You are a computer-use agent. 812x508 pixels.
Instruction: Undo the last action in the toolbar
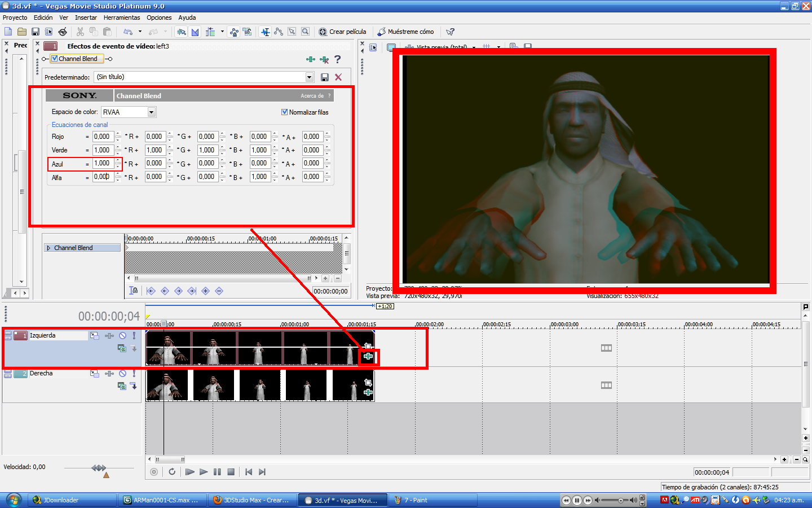pos(128,32)
